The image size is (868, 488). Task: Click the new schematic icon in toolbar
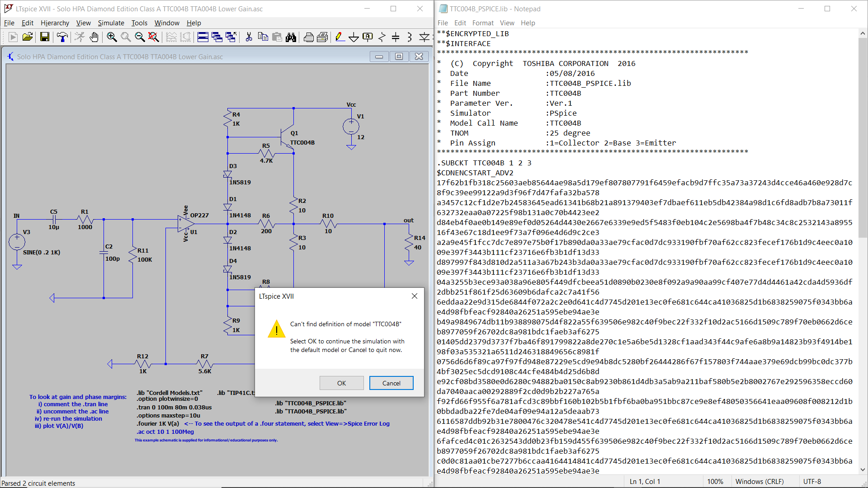click(13, 37)
